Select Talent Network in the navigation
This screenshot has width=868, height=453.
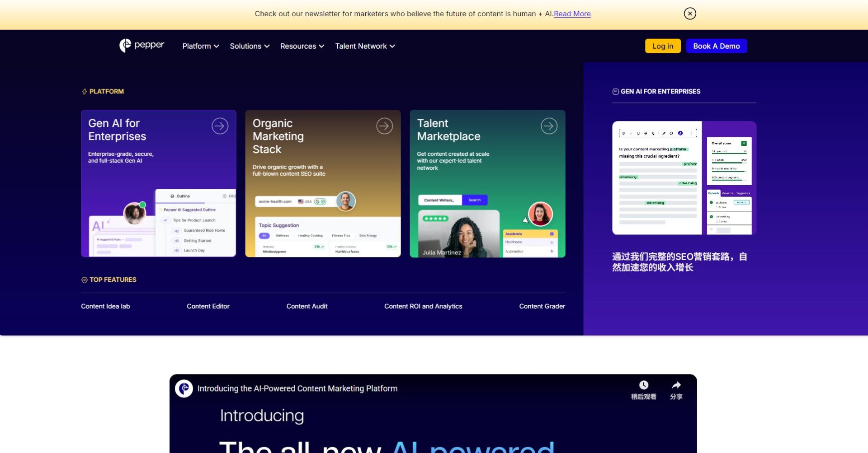(364, 46)
